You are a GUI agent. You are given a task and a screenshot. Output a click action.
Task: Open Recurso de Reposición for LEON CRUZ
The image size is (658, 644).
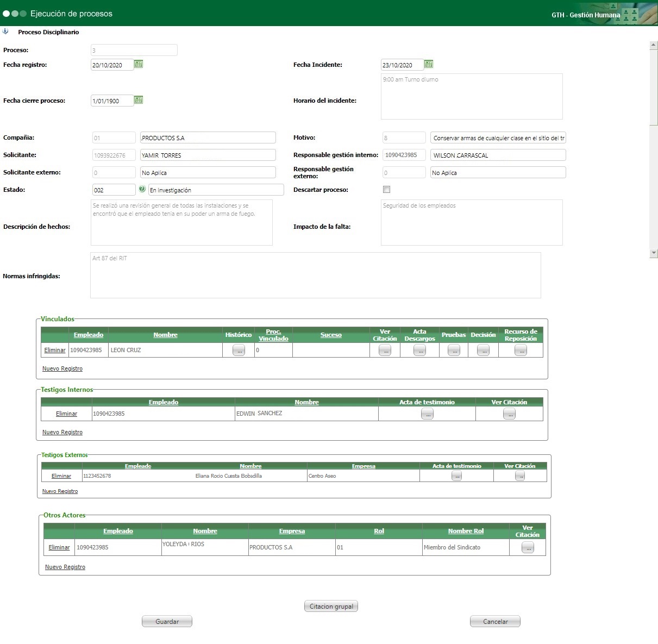click(x=521, y=351)
